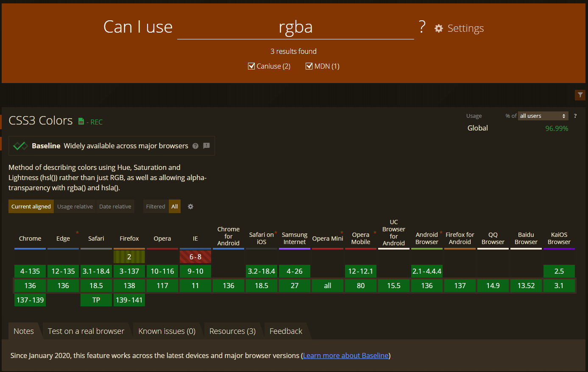Click the Firefox 139-141 cell
Image resolution: width=588 pixels, height=372 pixels.
[x=129, y=300]
